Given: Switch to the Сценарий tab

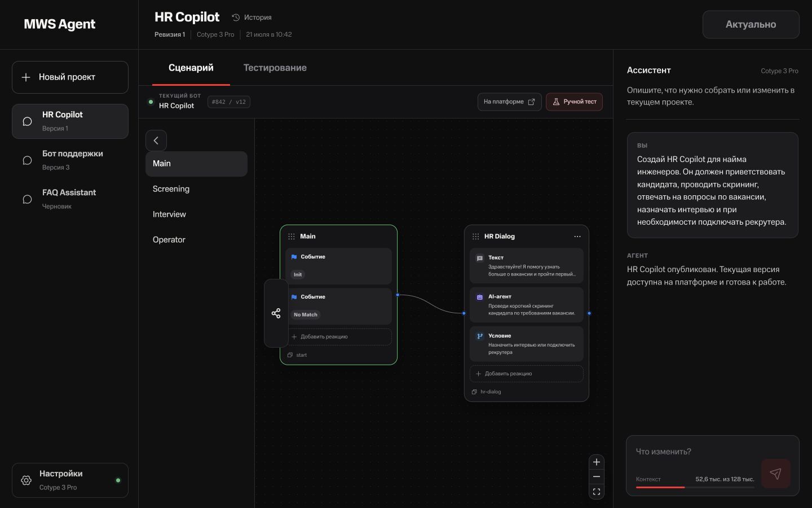Looking at the screenshot, I should click(191, 68).
